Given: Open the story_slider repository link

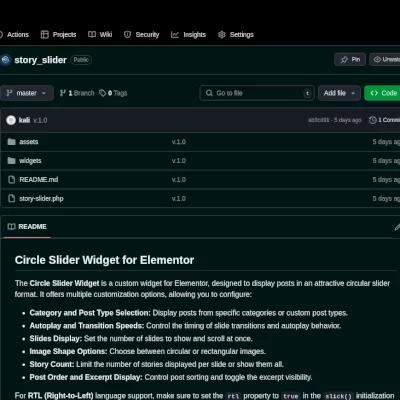Looking at the screenshot, I should [40, 60].
